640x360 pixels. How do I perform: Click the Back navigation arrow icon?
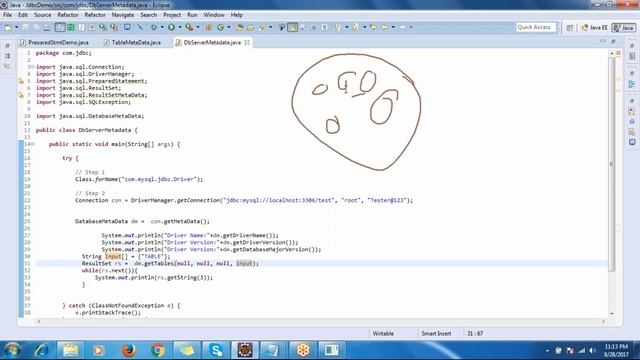pos(384,27)
